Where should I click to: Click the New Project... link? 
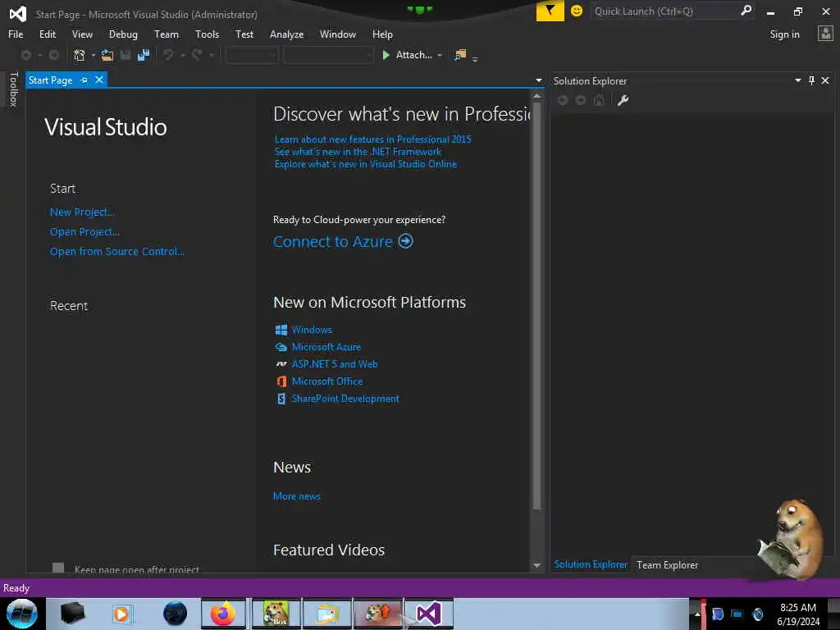(83, 212)
